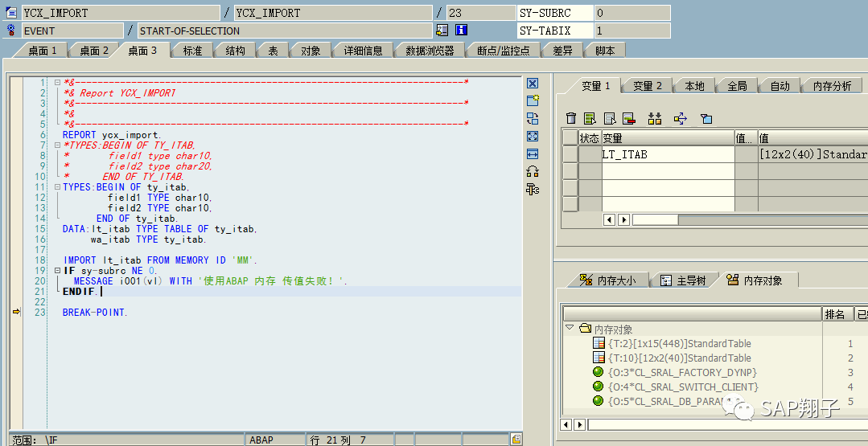Delete variables with the trash can icon
The height and width of the screenshot is (446, 868).
coord(571,118)
